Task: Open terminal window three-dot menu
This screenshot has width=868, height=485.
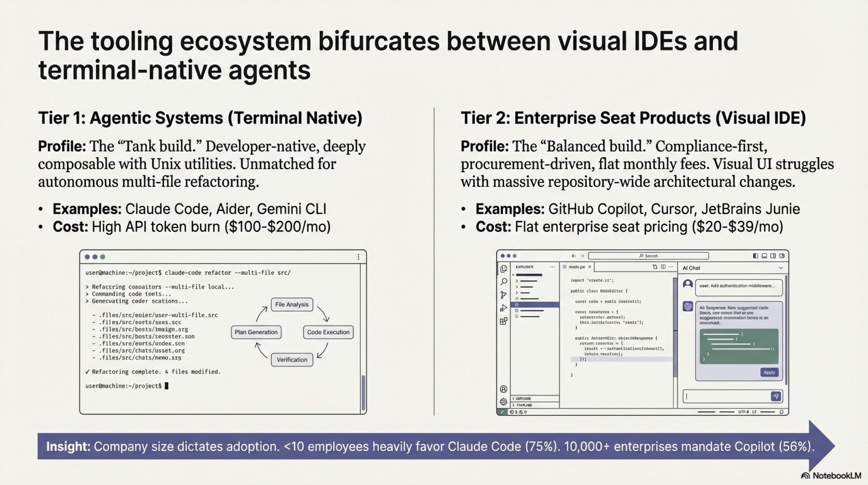Action: click(359, 257)
